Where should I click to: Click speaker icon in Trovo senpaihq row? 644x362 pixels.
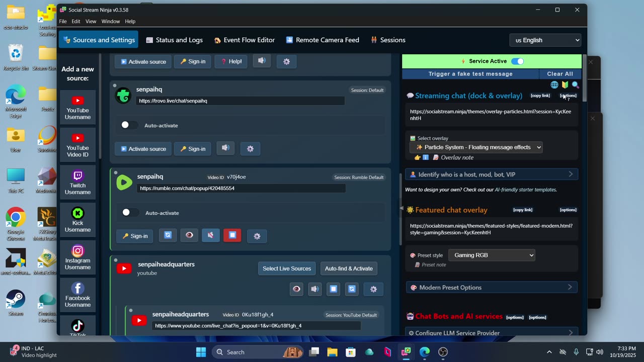click(225, 148)
